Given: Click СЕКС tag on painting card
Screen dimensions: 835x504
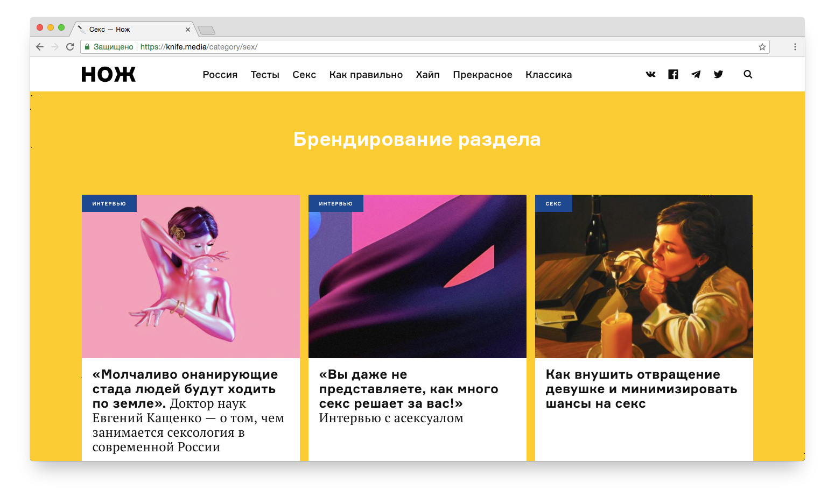Looking at the screenshot, I should tap(553, 203).
